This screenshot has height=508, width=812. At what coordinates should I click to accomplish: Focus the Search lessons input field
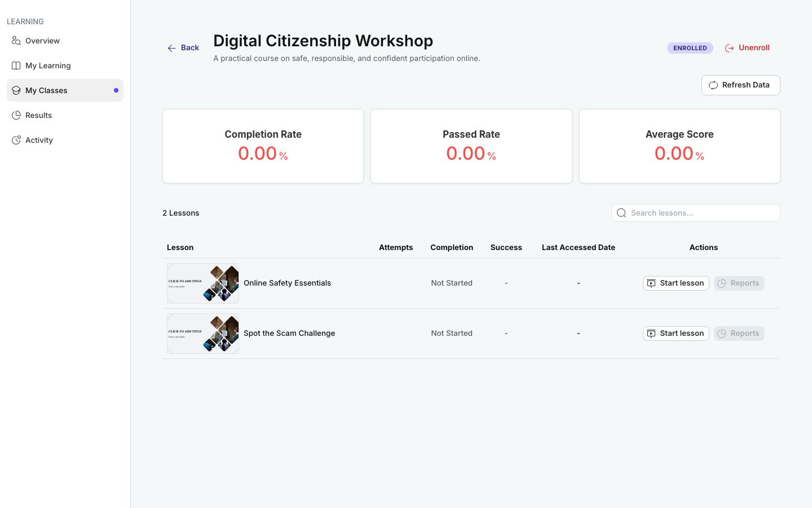pyautogui.click(x=695, y=213)
